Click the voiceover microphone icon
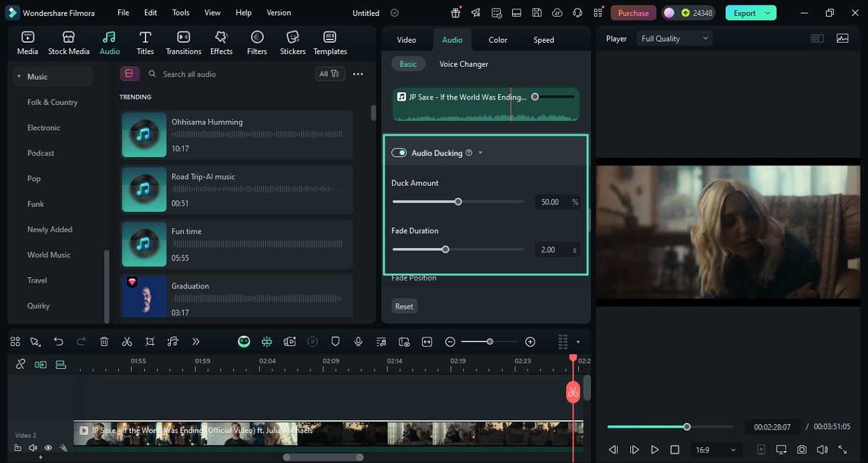Viewport: 868px width, 463px height. 359,341
